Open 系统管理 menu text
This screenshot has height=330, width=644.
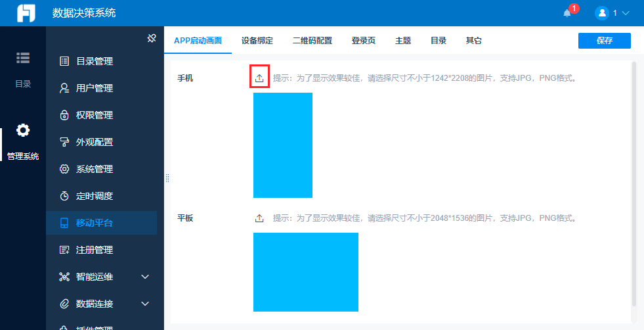(95, 169)
